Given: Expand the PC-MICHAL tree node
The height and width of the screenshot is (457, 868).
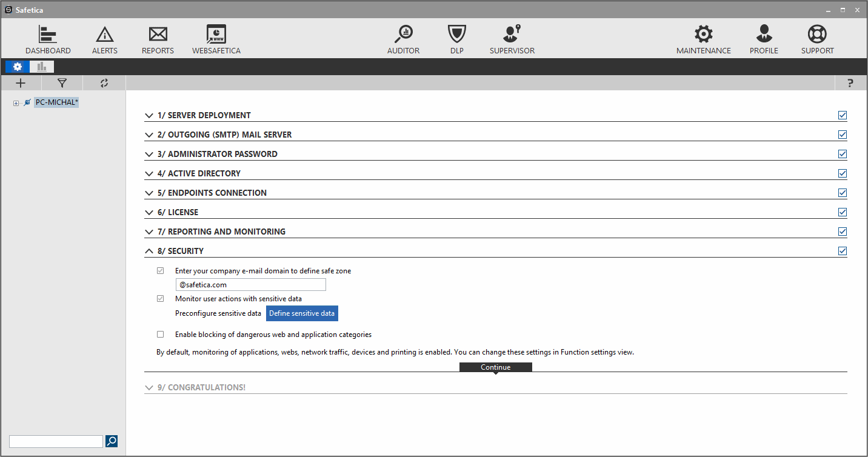Looking at the screenshot, I should point(15,102).
